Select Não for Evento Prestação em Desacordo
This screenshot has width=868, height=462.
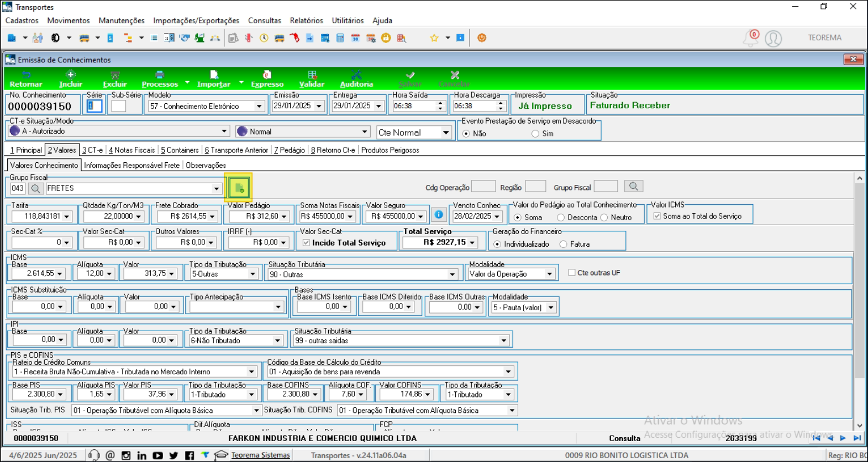(466, 134)
